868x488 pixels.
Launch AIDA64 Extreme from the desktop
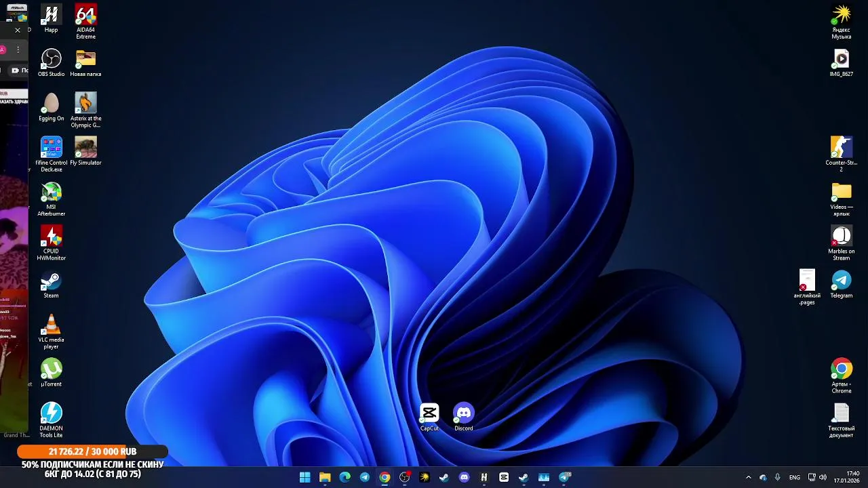pyautogui.click(x=85, y=22)
